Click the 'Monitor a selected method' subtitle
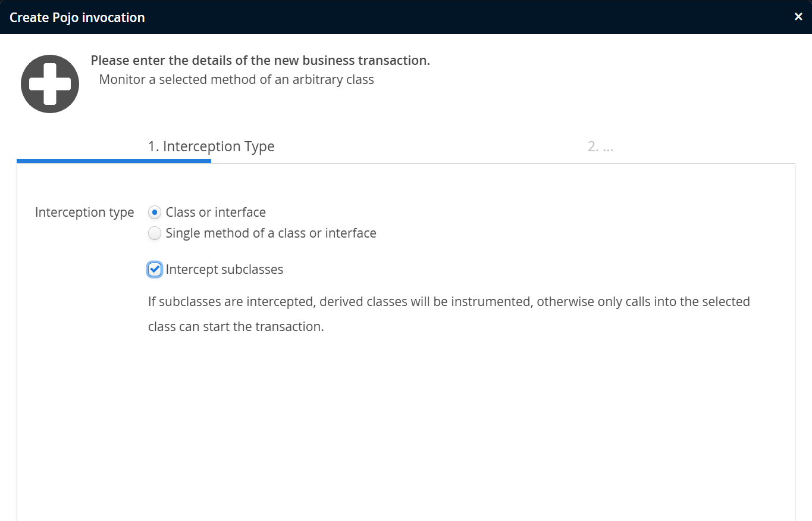 pos(236,80)
